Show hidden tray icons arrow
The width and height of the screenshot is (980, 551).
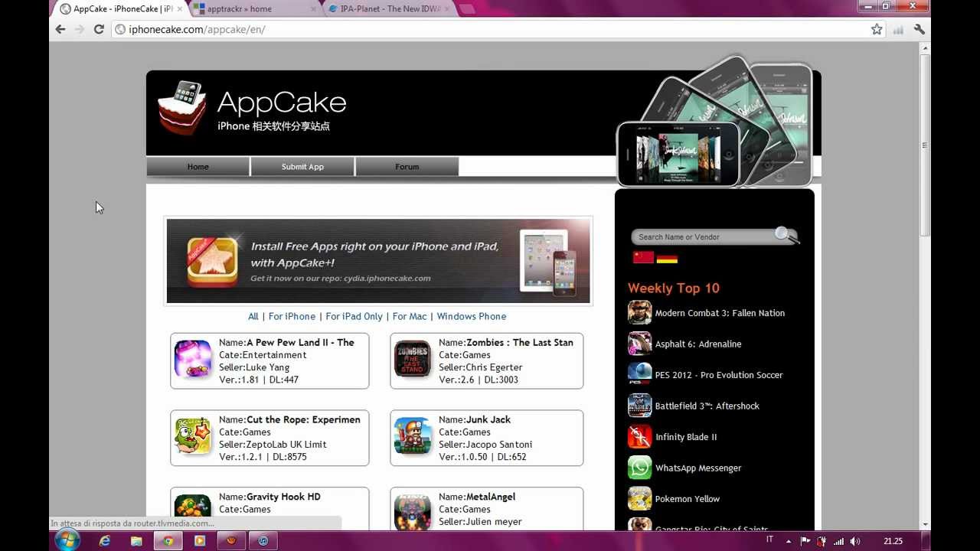click(789, 541)
